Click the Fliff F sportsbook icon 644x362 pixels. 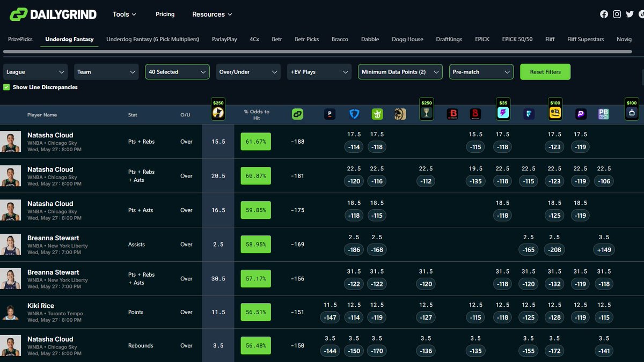click(529, 114)
